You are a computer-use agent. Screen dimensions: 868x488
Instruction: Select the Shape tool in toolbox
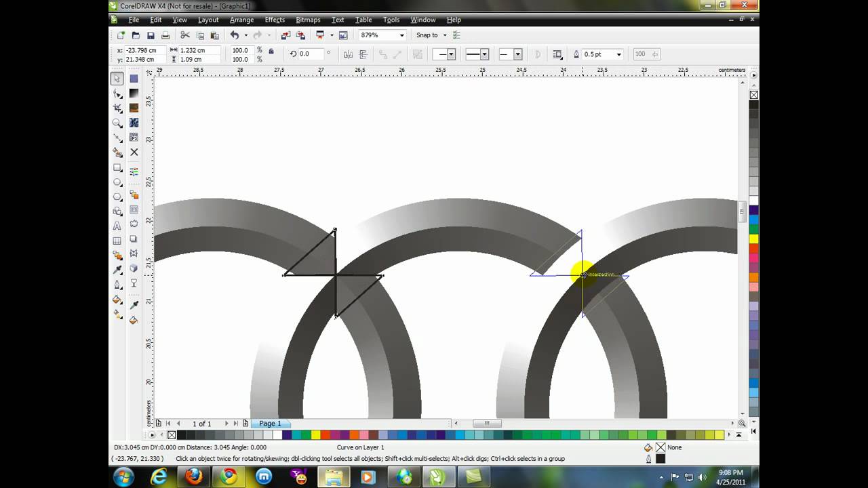click(x=117, y=94)
